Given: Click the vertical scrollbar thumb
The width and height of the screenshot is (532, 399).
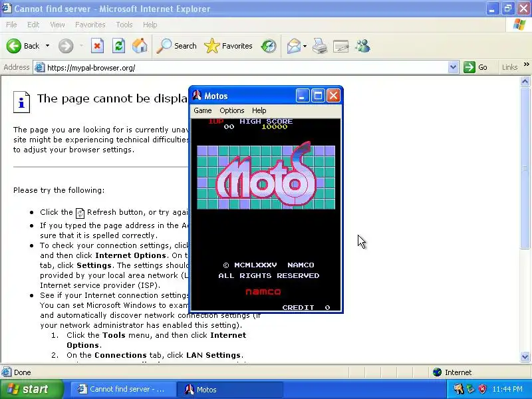Looking at the screenshot, I should [525, 168].
